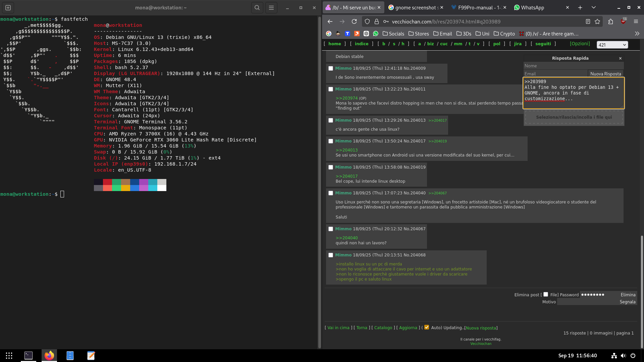Open the terminal hamburger menu
This screenshot has height=362, width=644.
(271, 8)
